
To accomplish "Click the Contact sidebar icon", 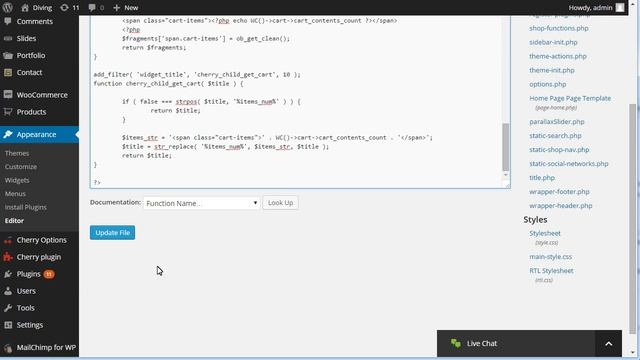I will pos(8,73).
